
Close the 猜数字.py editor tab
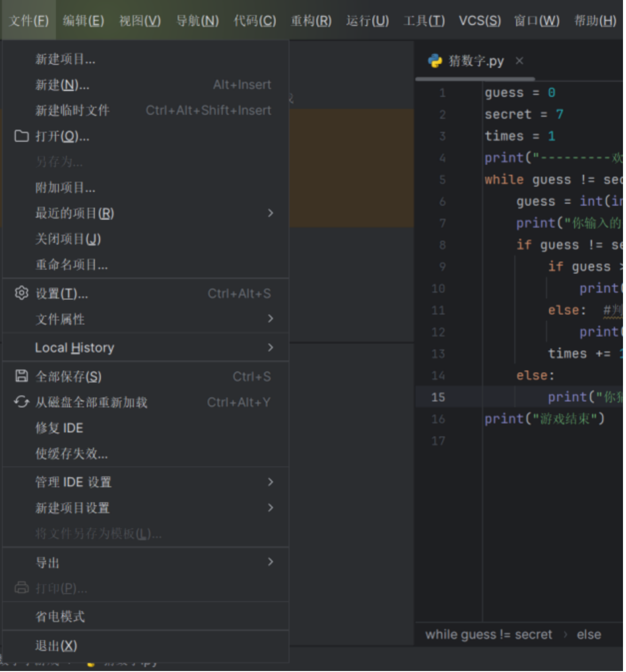point(519,61)
